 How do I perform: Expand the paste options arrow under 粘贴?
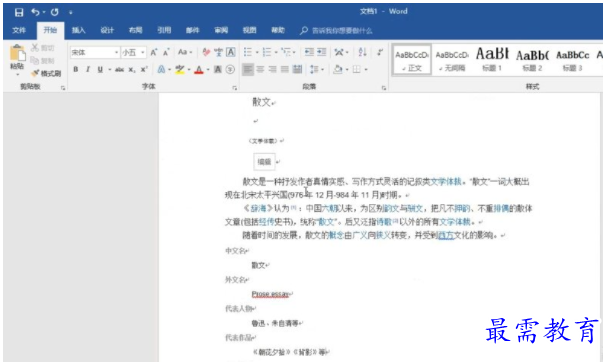pyautogui.click(x=17, y=74)
